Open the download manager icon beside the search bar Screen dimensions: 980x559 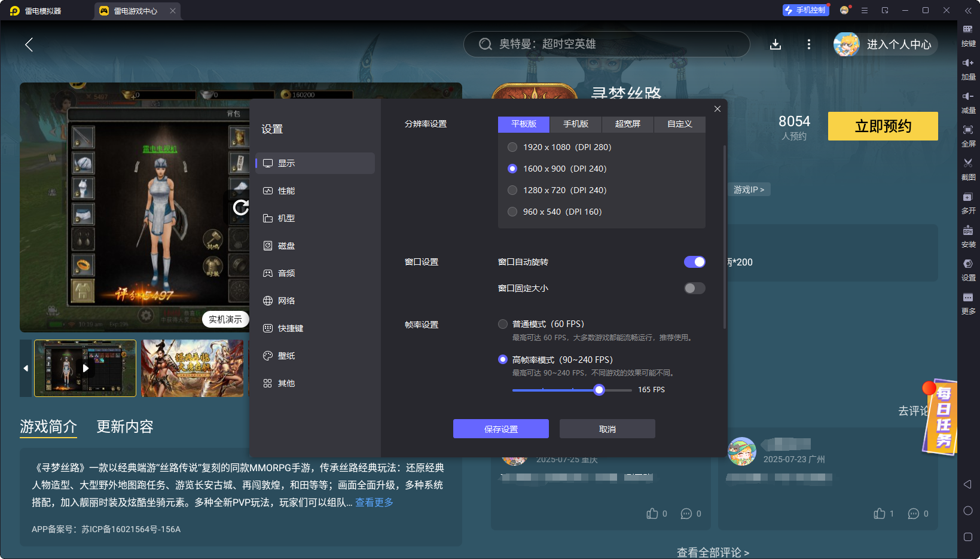(776, 44)
